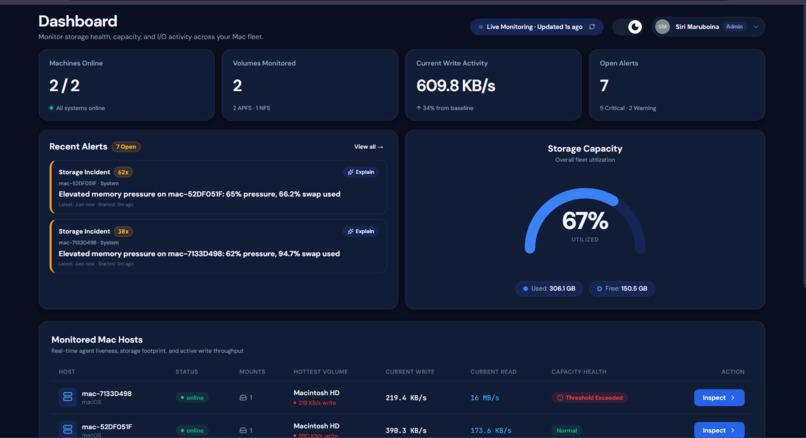
Task: Click the Used 306.1 GB legend chip
Action: pyautogui.click(x=548, y=289)
